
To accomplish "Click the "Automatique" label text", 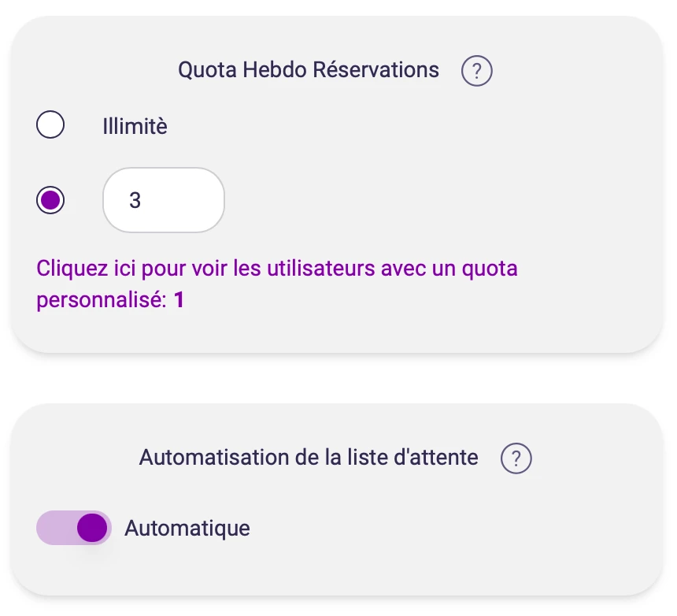I will pos(187,528).
